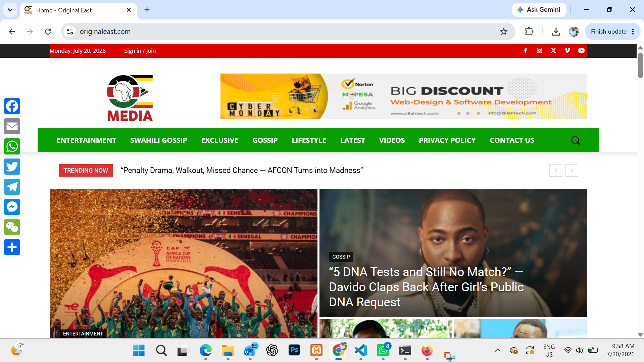Open WhatsApp from the taskbar
This screenshot has height=362, width=644.
click(x=383, y=351)
